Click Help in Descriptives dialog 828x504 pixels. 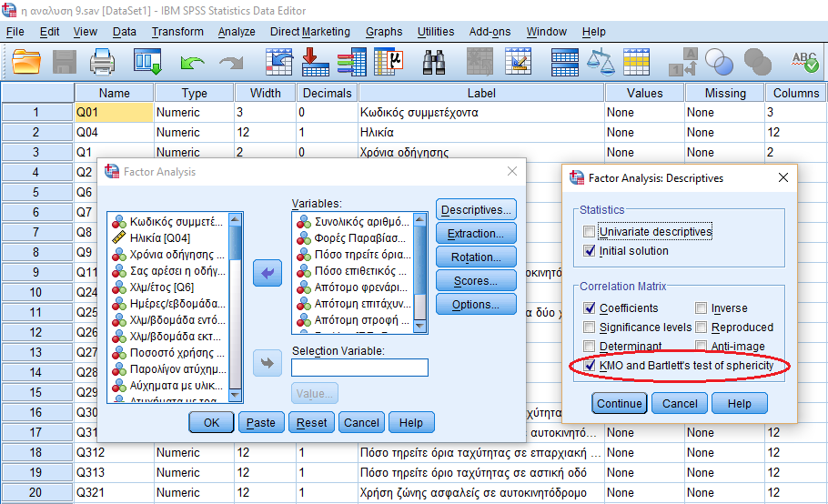(x=739, y=404)
